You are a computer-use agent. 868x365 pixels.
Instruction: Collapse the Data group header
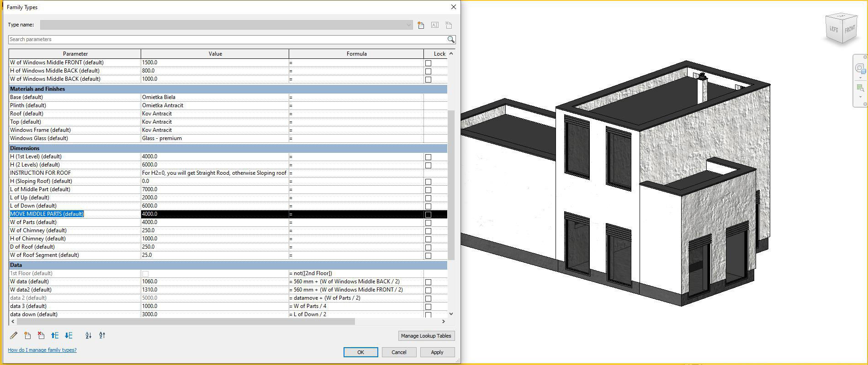pos(228,265)
